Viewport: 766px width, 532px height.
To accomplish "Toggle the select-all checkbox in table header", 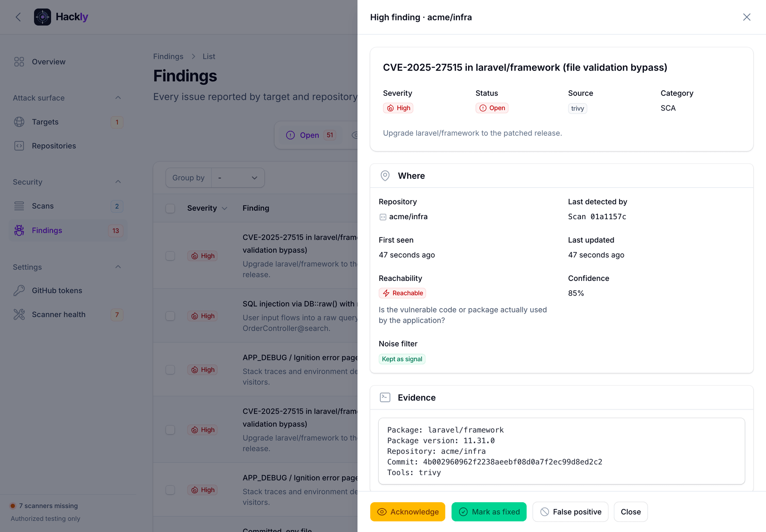I will coord(170,209).
